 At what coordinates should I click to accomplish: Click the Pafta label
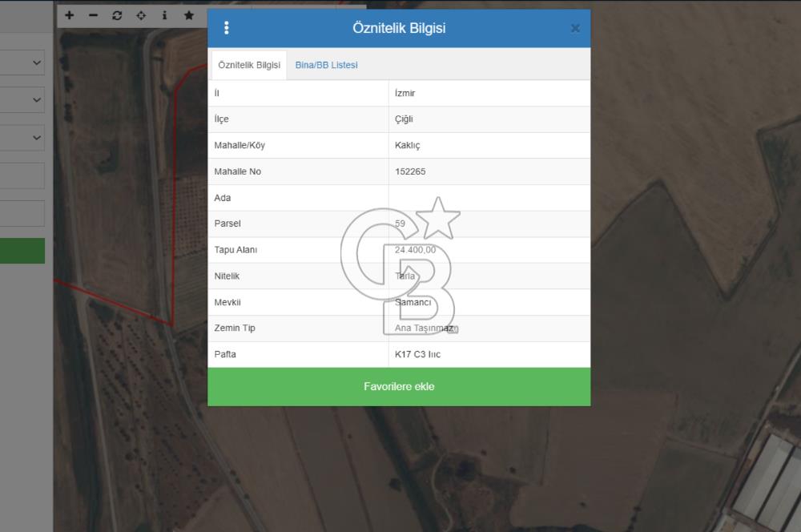tap(225, 354)
